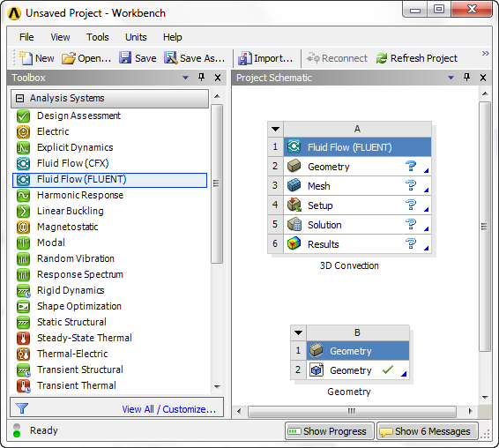Image resolution: width=499 pixels, height=448 pixels.
Task: Click the New project toolbar button
Action: (x=37, y=58)
